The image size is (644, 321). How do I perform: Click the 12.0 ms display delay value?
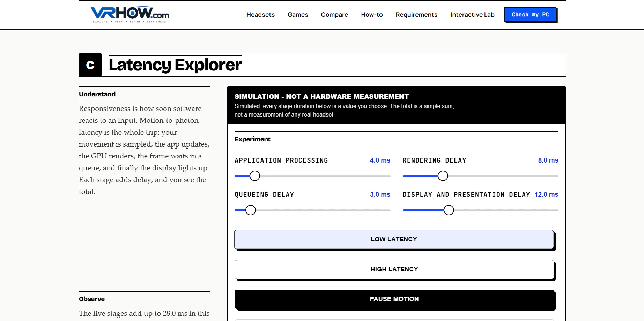tap(546, 194)
